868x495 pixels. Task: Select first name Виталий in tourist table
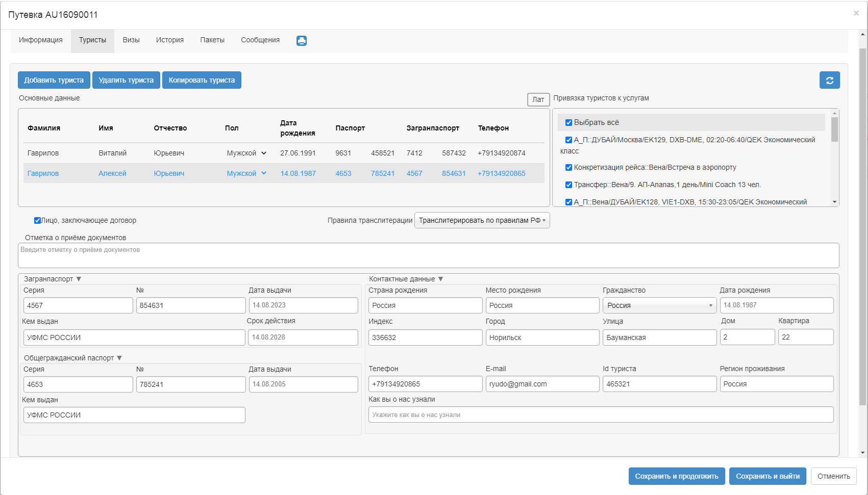[112, 153]
